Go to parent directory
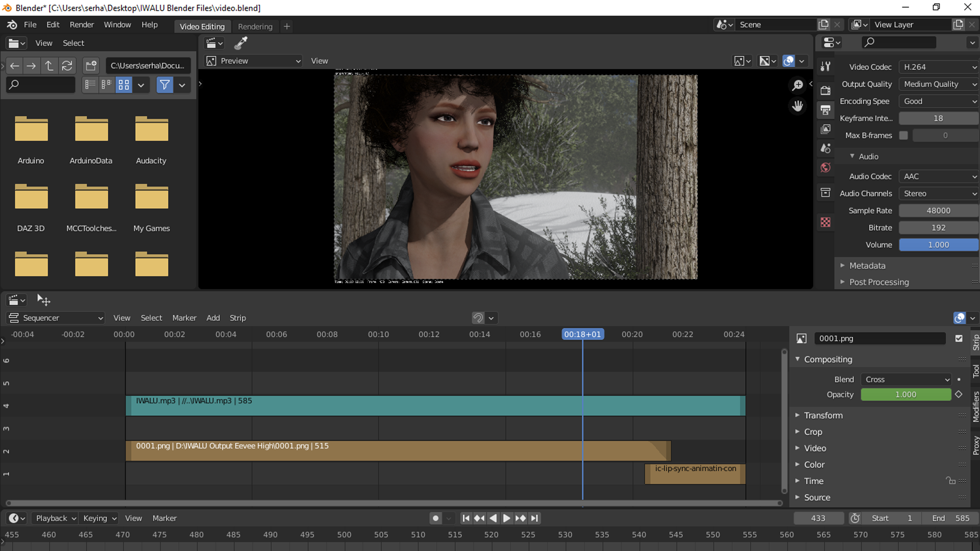 tap(49, 66)
